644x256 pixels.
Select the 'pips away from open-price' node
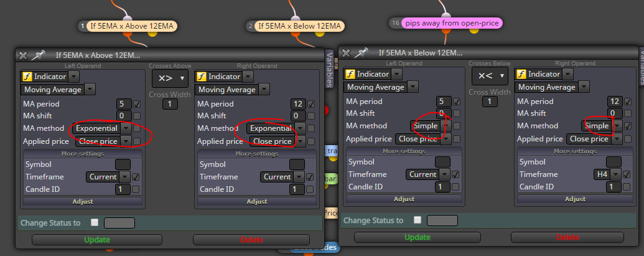click(x=452, y=23)
